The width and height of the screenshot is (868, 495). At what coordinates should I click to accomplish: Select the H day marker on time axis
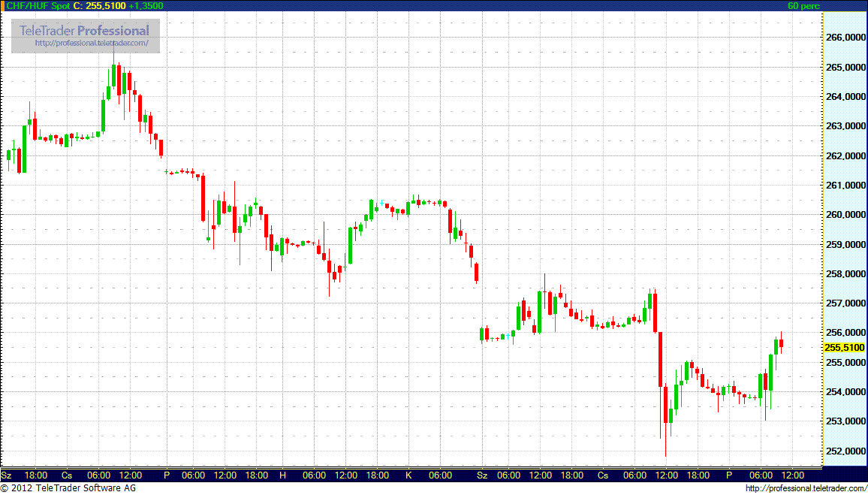coord(283,475)
